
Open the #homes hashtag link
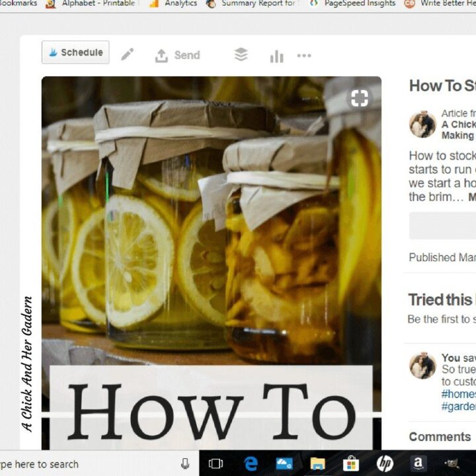click(458, 394)
